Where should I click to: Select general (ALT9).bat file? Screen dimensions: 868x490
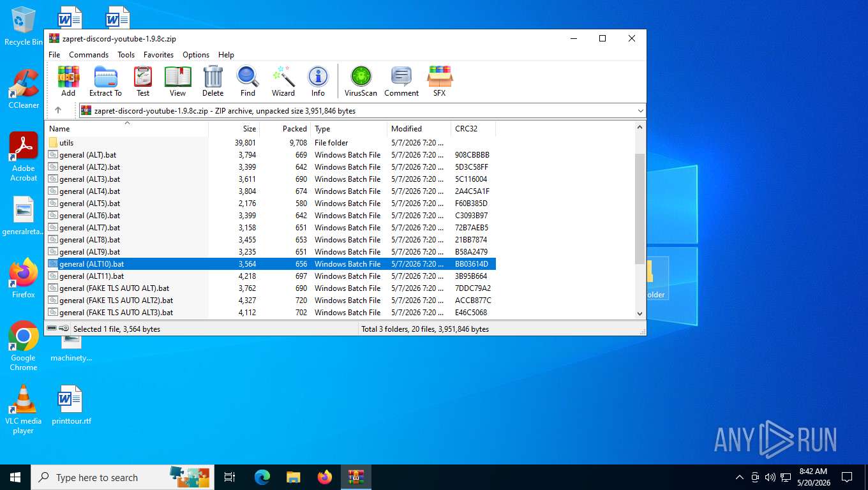(x=270, y=252)
